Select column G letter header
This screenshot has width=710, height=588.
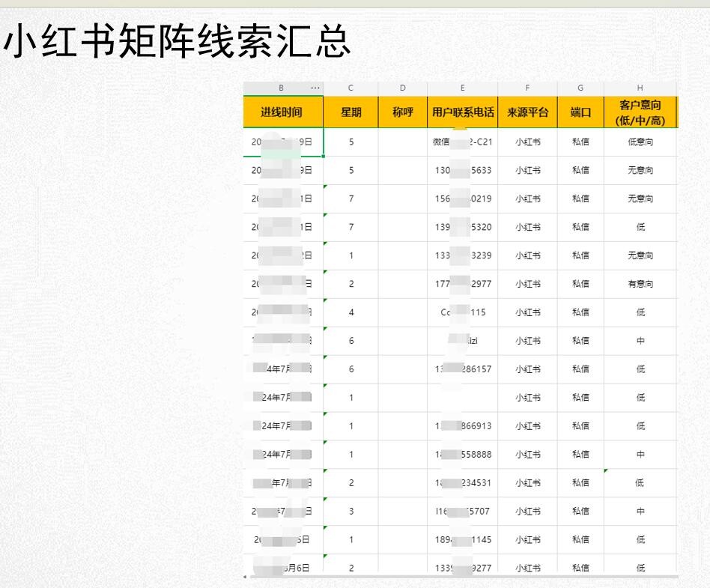[x=580, y=88]
